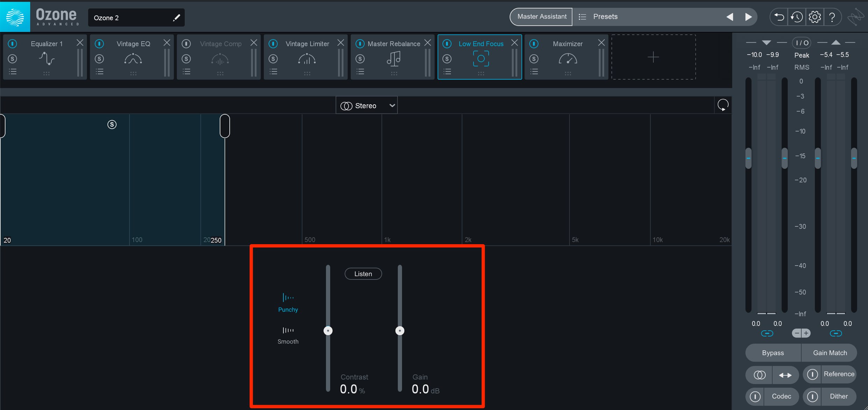
Task: Remove the Equalizer 1 module
Action: coord(80,43)
